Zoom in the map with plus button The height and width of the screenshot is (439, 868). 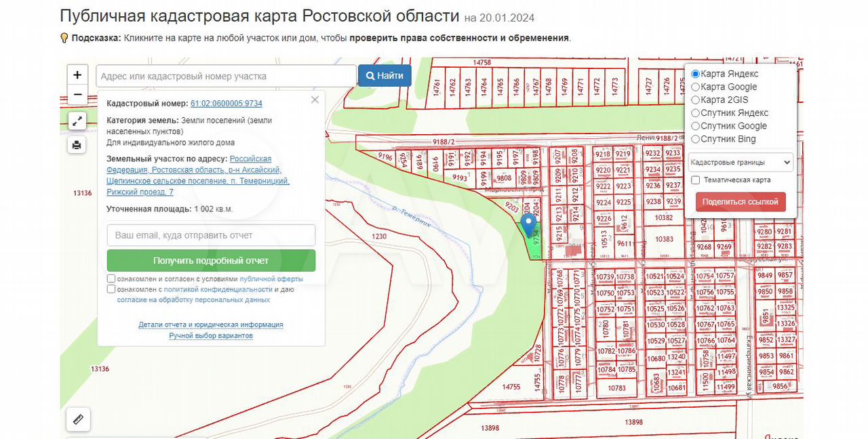click(x=77, y=75)
